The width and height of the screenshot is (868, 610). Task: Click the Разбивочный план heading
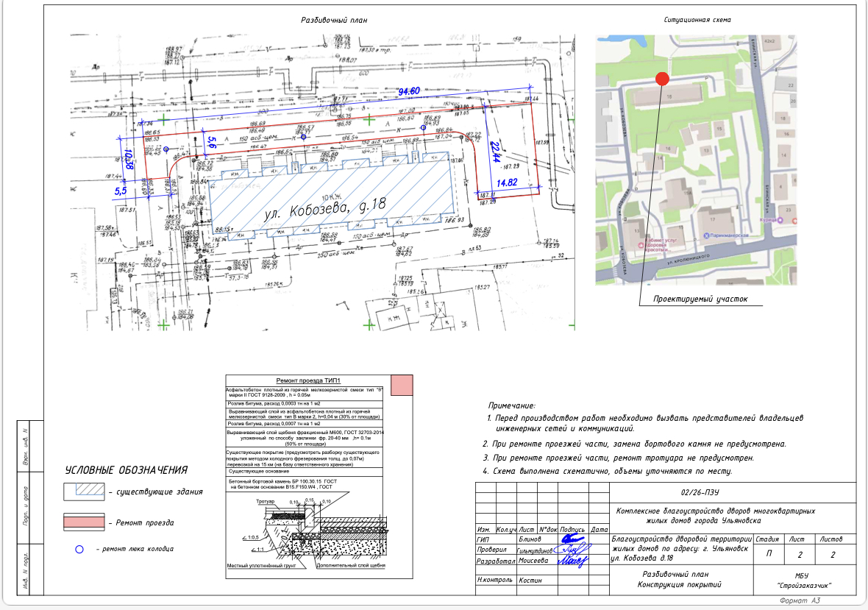[x=334, y=20]
